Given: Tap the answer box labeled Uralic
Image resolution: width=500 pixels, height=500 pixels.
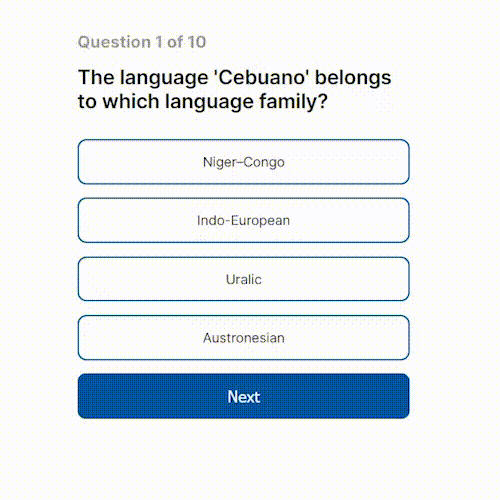Looking at the screenshot, I should click(x=244, y=279).
